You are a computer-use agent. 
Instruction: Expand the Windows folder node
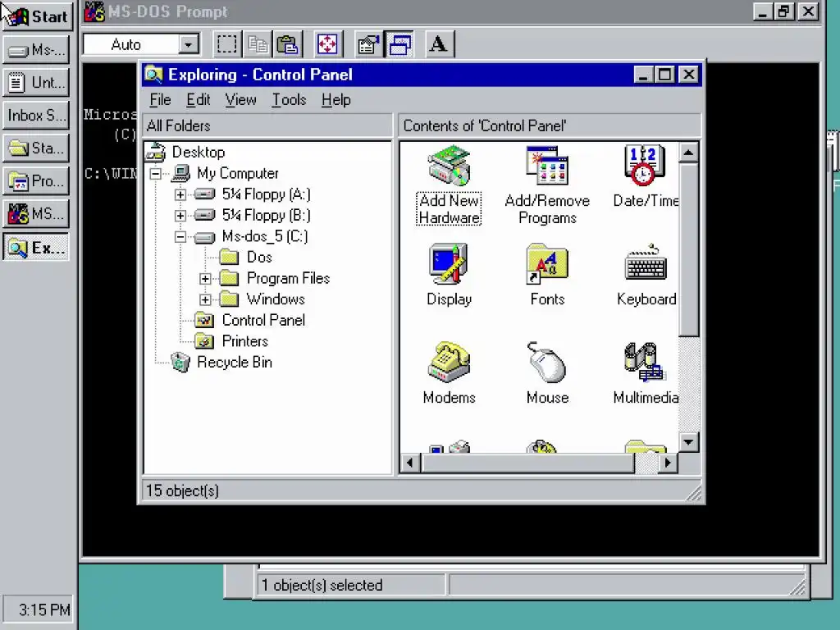pyautogui.click(x=204, y=299)
